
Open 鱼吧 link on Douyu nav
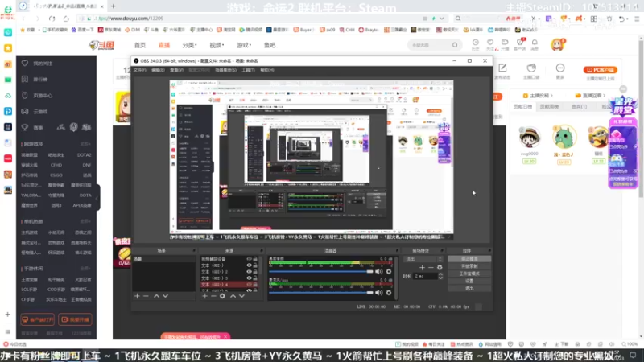coord(270,45)
